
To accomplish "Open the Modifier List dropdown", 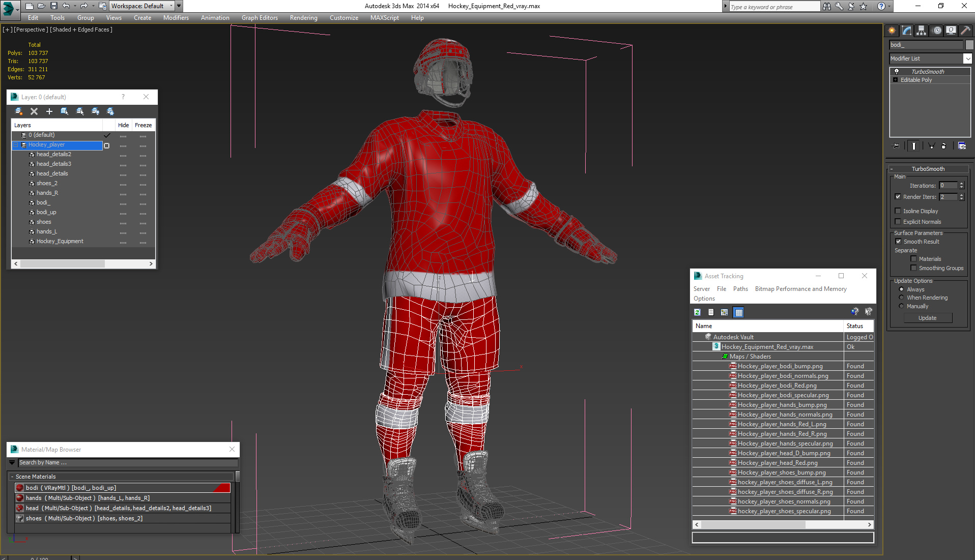I will pyautogui.click(x=967, y=58).
